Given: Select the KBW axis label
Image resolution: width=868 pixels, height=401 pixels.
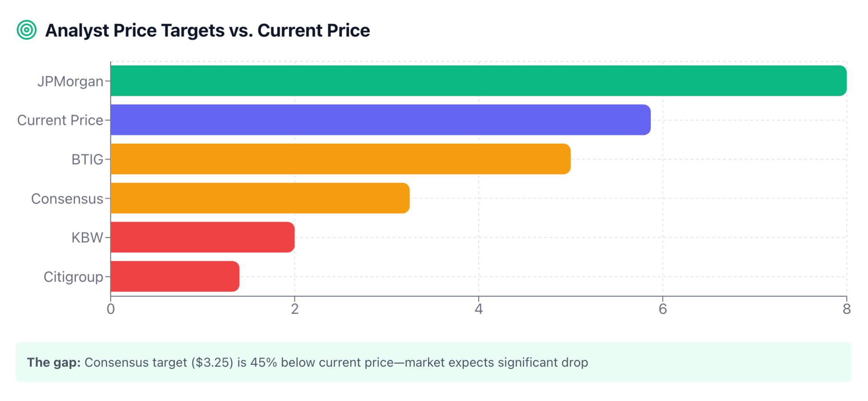Looking at the screenshot, I should tap(87, 238).
